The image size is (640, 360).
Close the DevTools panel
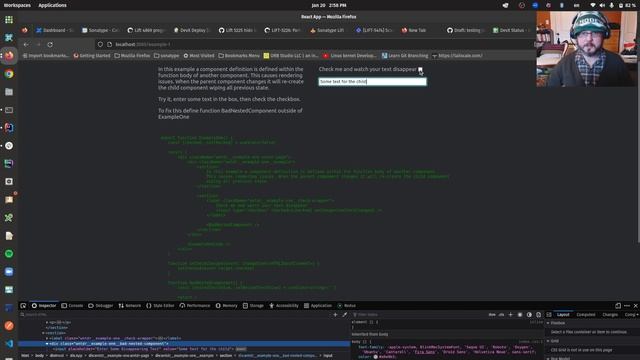coord(636,306)
